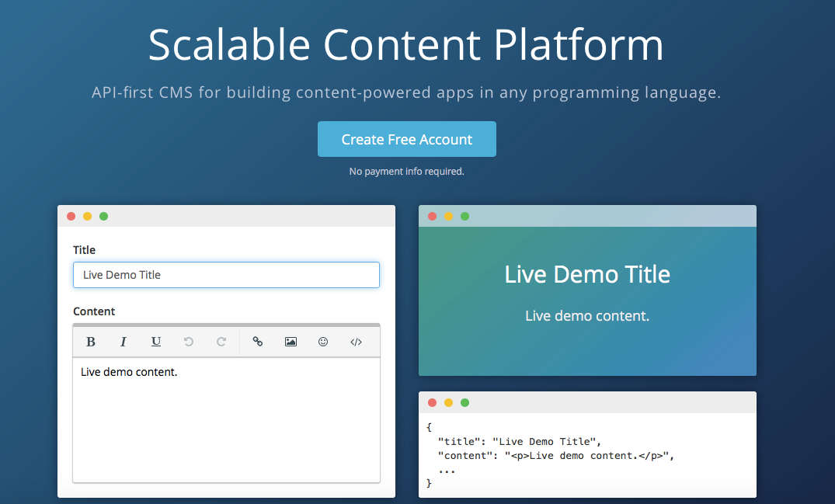The image size is (835, 504).
Task: Add an emoji to the content
Action: click(322, 342)
